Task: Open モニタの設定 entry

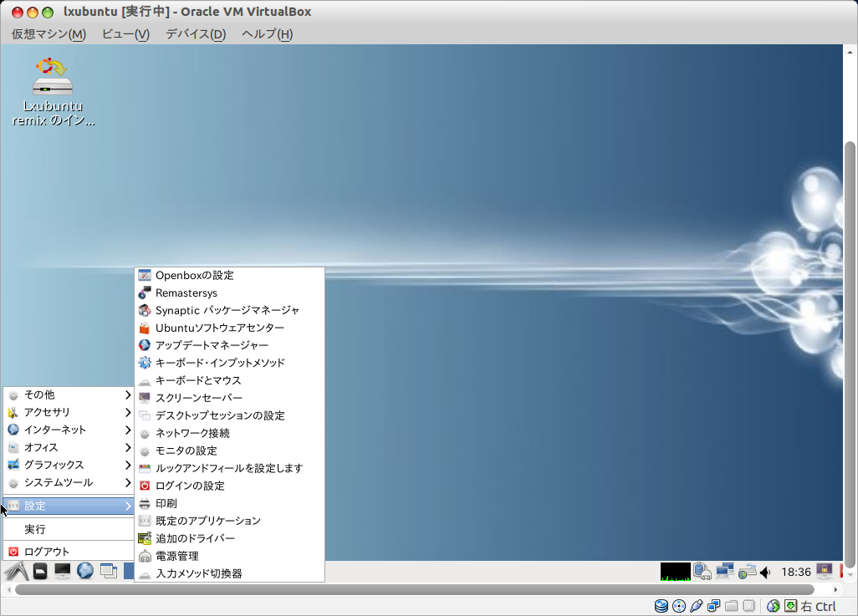Action: click(229, 451)
